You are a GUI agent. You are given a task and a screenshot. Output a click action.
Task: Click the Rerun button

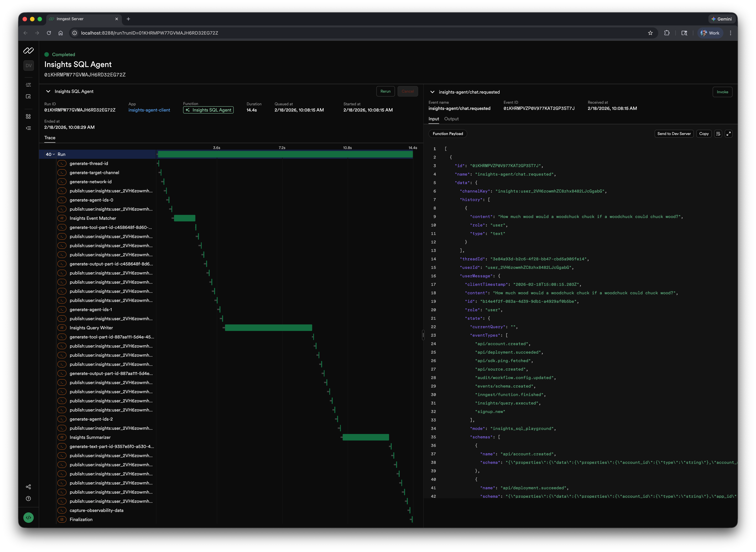(x=385, y=91)
